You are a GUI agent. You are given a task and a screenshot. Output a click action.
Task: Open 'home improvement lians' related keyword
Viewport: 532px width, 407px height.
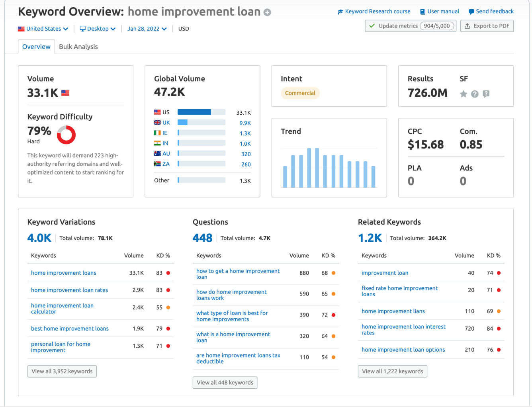393,311
